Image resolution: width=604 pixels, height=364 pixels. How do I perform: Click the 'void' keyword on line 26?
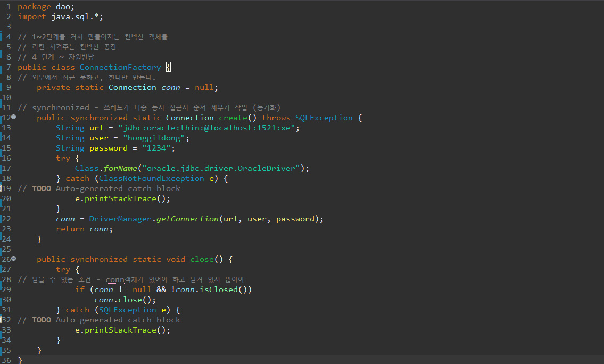coord(176,259)
